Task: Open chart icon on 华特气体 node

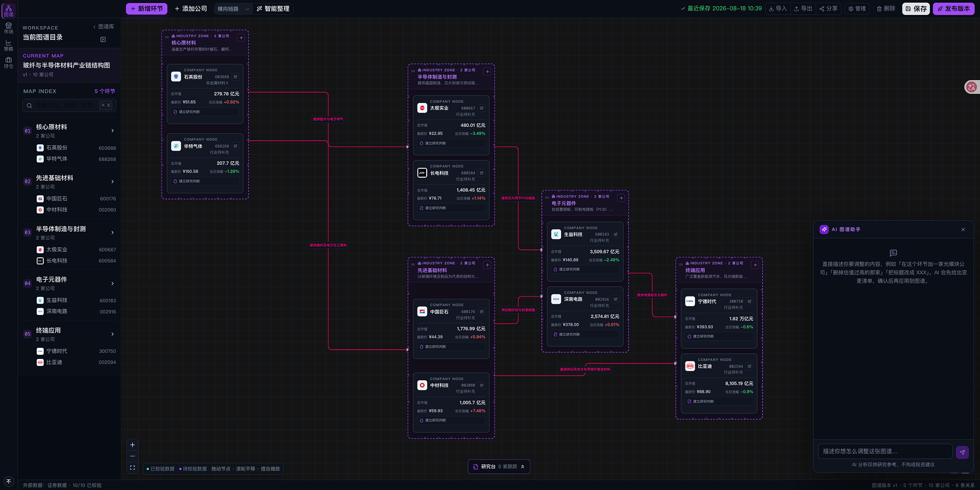Action: 235,146
